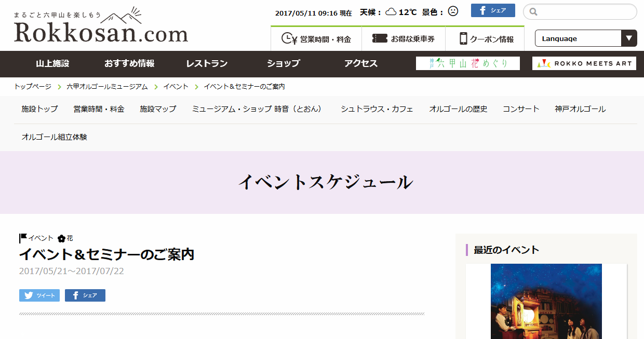Open the 山上施設 menu
644x339 pixels.
[52, 64]
